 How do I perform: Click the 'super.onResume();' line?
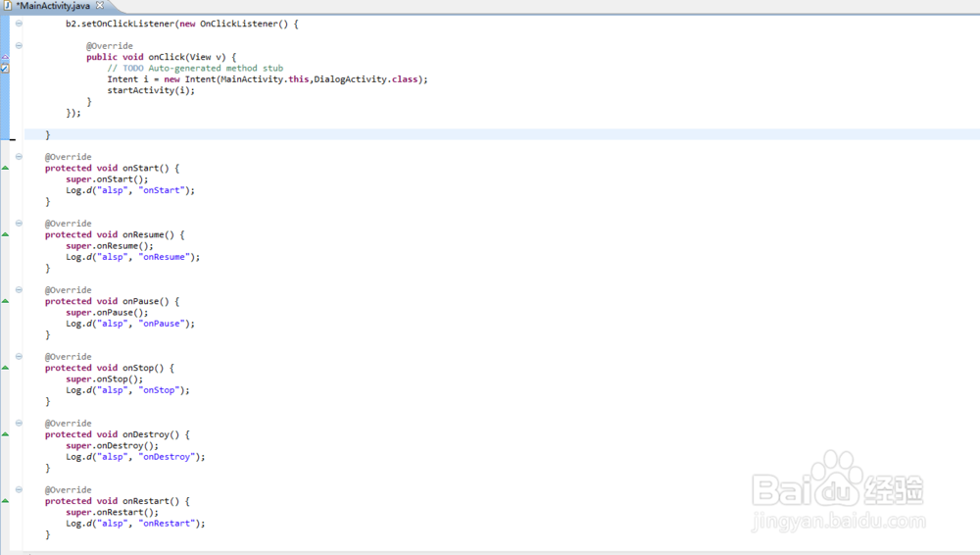point(110,246)
